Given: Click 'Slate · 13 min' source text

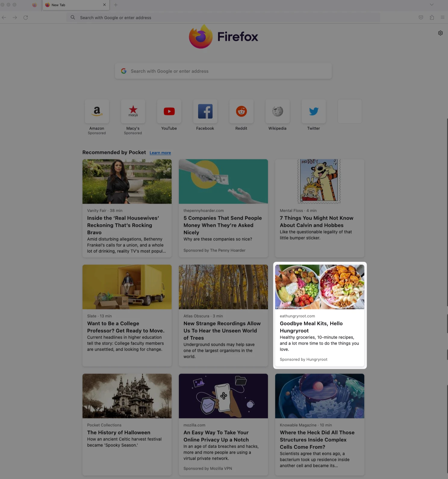Looking at the screenshot, I should coord(99,316).
